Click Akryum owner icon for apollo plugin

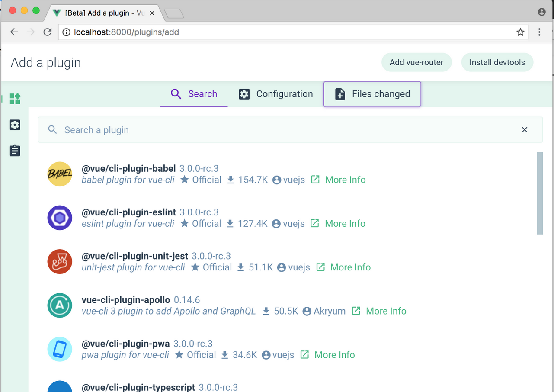pos(307,311)
